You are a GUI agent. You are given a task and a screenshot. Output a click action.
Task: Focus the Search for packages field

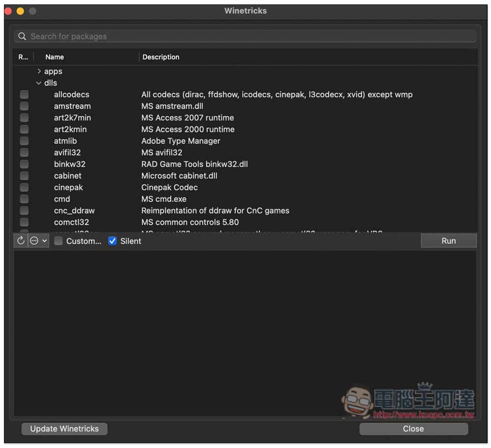point(245,36)
